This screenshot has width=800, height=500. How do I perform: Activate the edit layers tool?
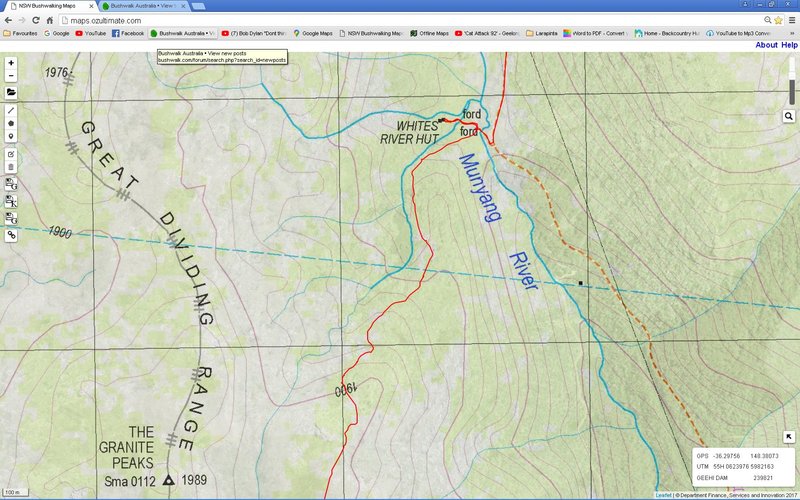(11, 154)
